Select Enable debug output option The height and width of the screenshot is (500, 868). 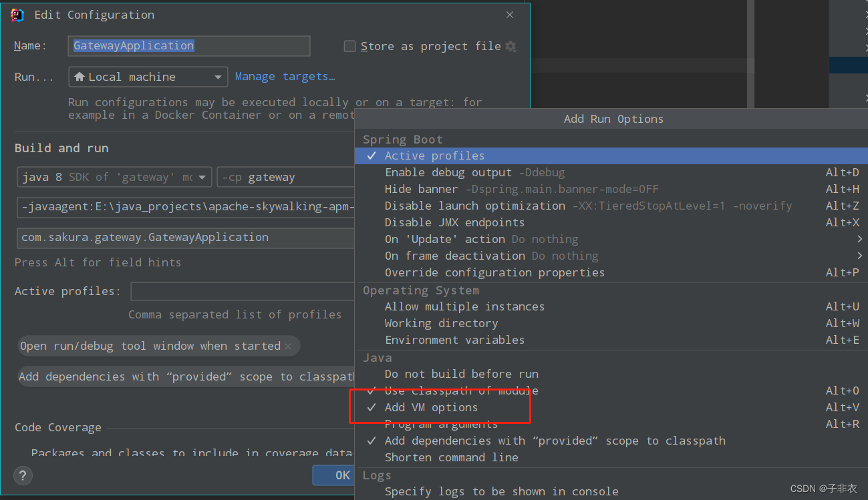click(x=611, y=172)
